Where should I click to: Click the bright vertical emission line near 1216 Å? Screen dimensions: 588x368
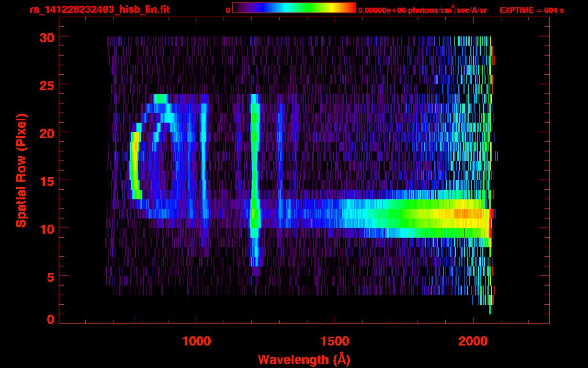coord(255,180)
